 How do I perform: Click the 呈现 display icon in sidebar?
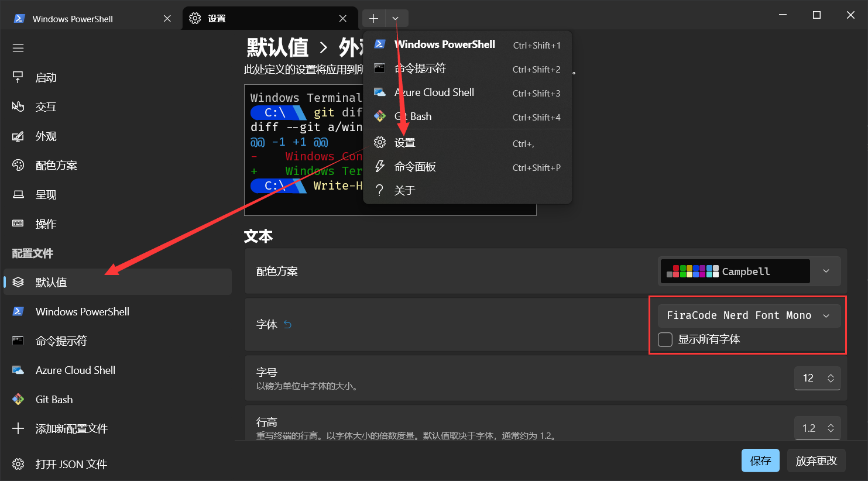pos(18,194)
